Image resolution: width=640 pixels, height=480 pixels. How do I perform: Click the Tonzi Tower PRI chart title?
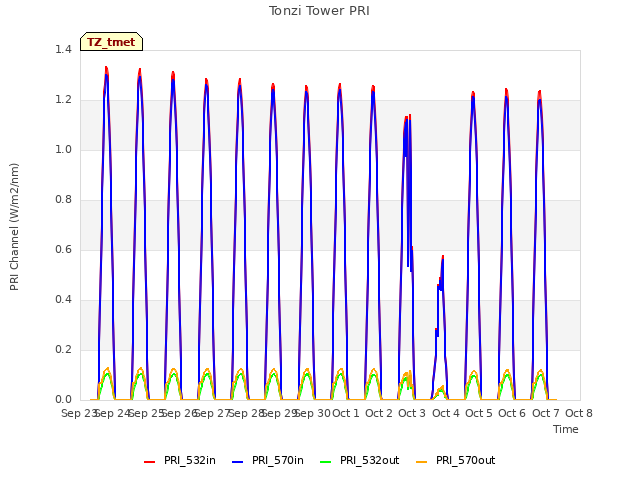319,11
